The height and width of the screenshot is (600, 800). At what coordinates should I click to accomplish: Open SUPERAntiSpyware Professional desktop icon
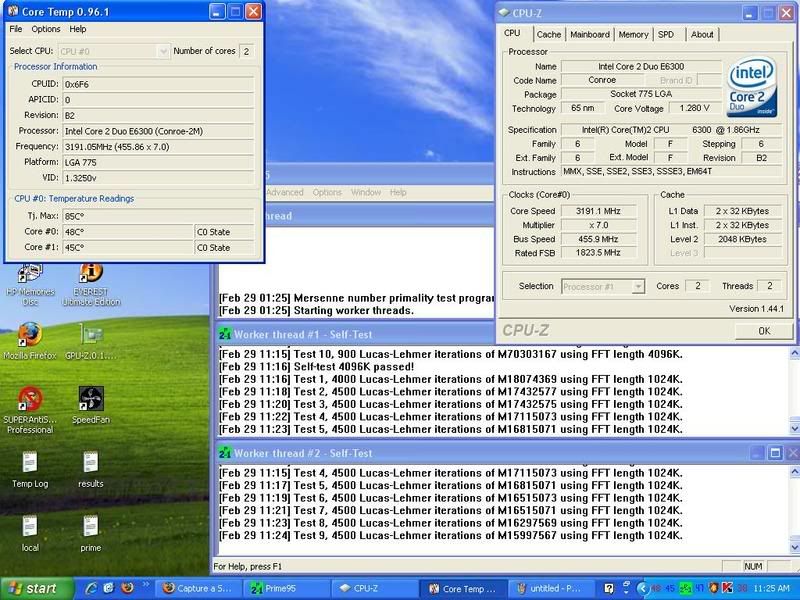point(30,410)
